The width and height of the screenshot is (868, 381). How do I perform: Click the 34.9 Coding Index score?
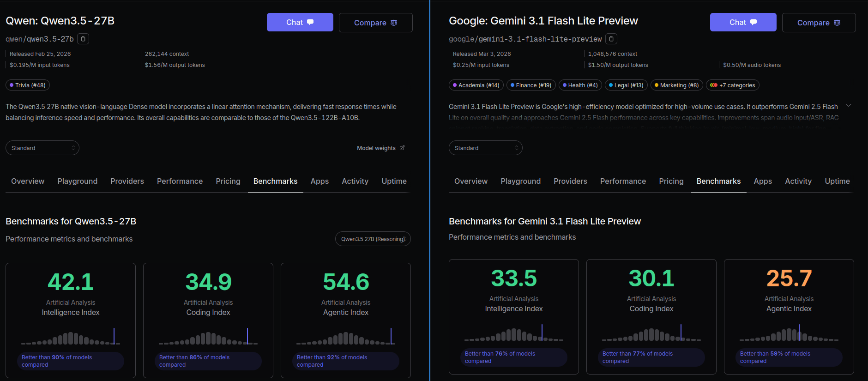(x=208, y=282)
